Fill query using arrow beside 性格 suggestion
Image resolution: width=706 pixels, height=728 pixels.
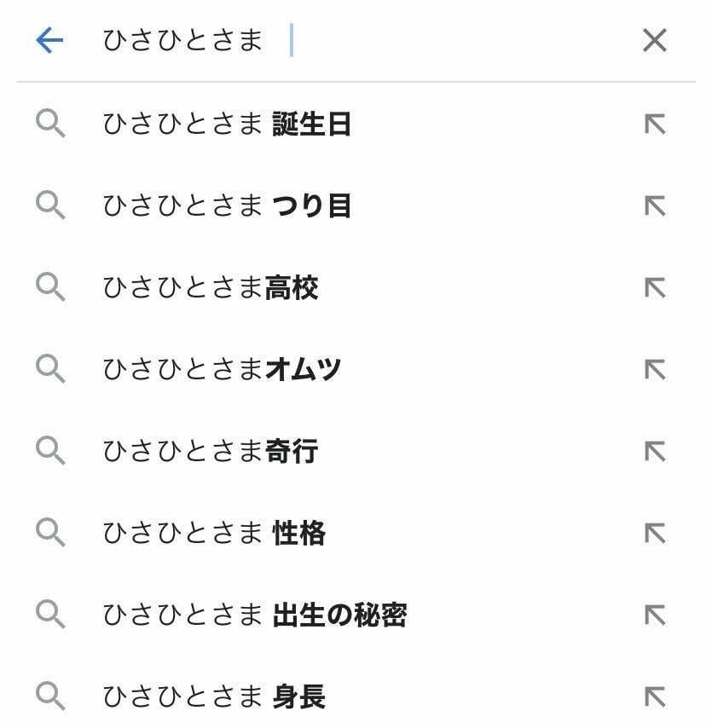coord(654,534)
